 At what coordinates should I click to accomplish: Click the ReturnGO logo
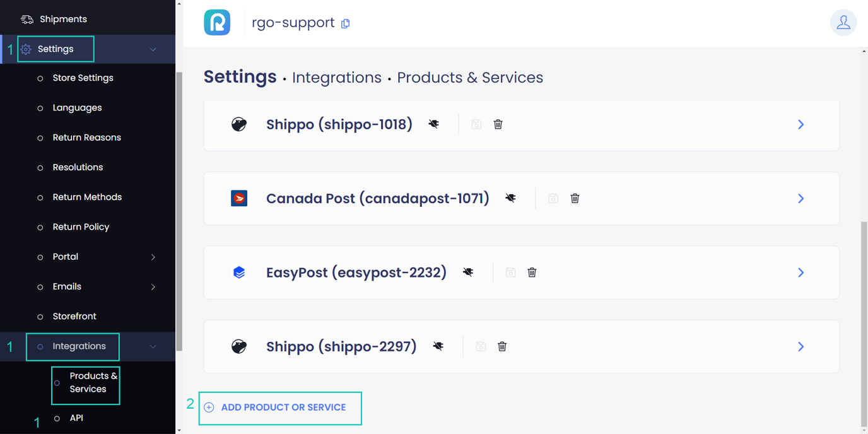pyautogui.click(x=217, y=22)
